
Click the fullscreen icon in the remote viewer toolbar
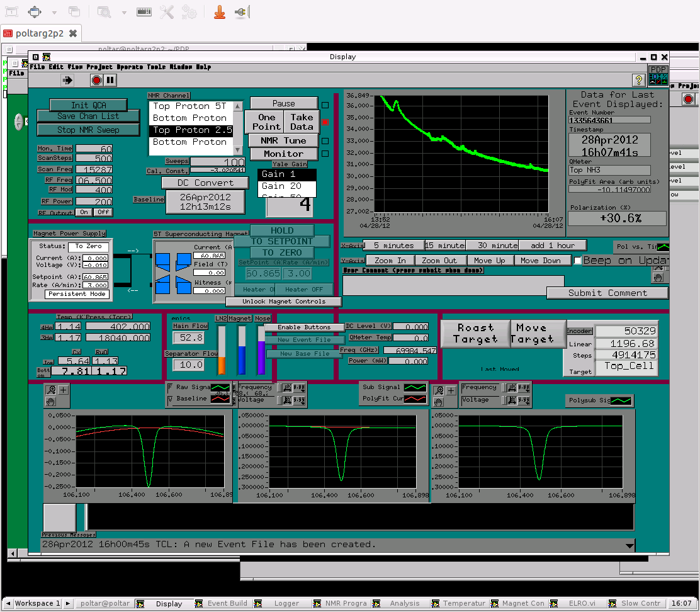[11, 12]
